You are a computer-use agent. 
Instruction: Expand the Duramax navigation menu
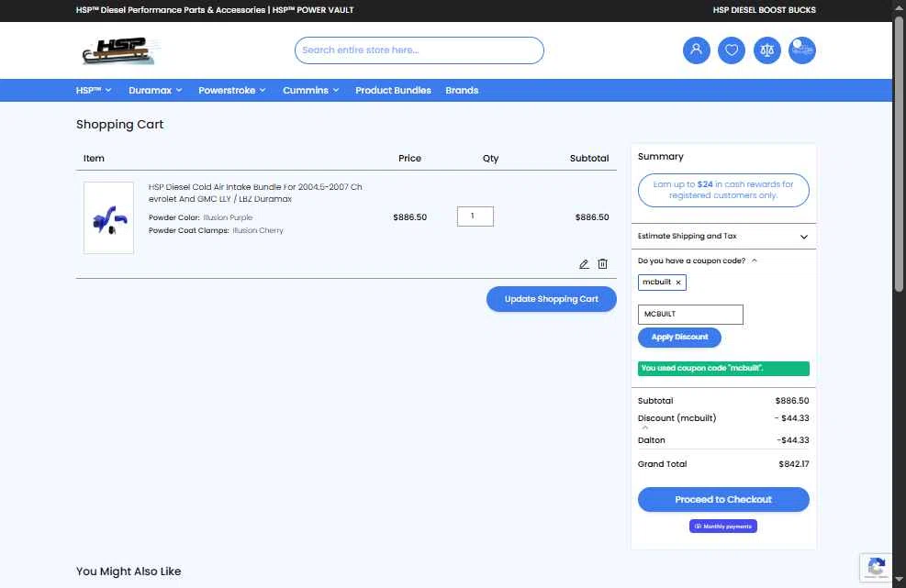tap(155, 90)
